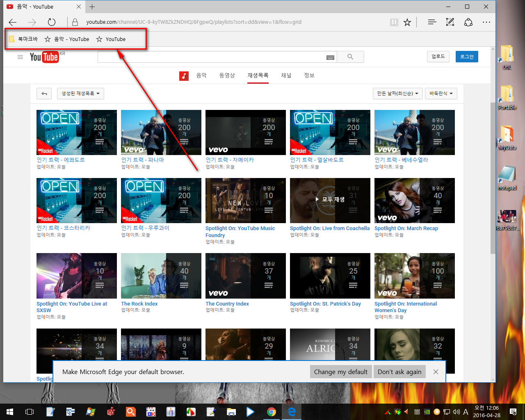Expand the 생성된 재생목록 dropdown
The width and height of the screenshot is (525, 420).
point(80,94)
